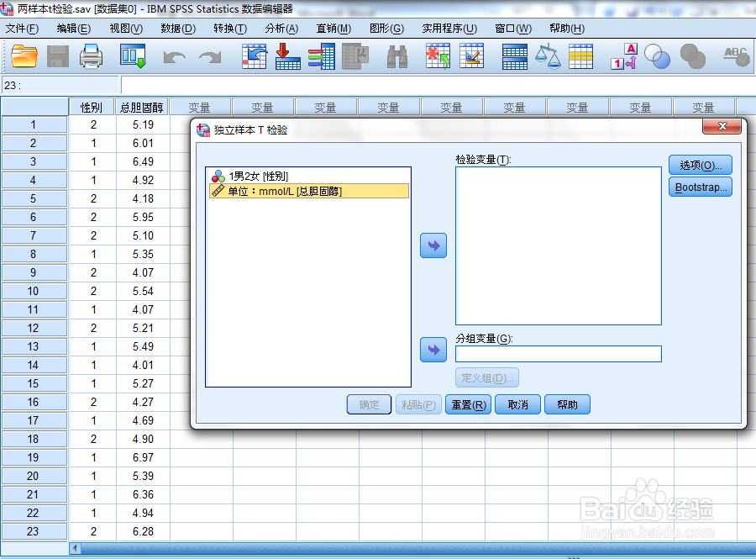Image resolution: width=756 pixels, height=559 pixels.
Task: Click the 选项(O)... button
Action: click(x=701, y=166)
